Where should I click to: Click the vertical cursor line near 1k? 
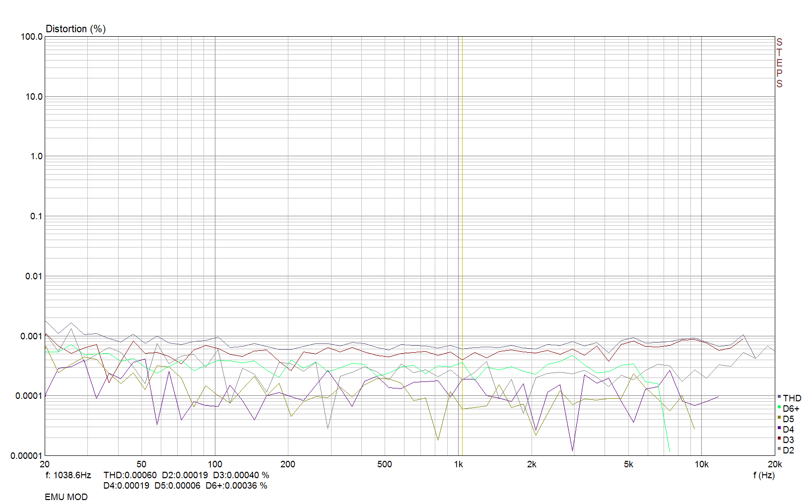click(x=463, y=246)
